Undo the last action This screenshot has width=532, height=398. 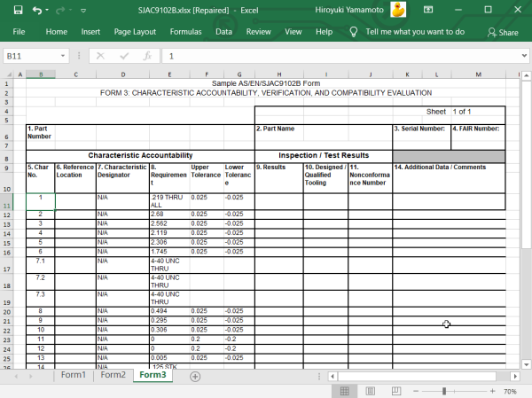coord(36,10)
